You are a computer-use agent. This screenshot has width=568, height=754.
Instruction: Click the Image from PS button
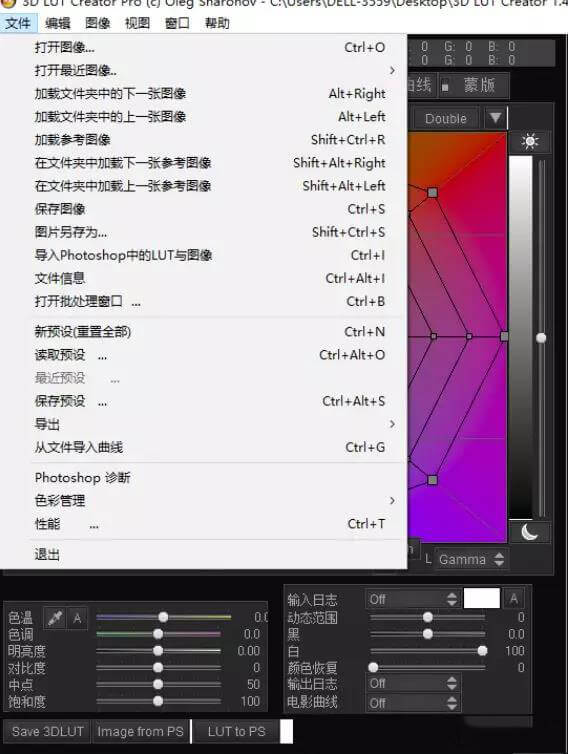pos(140,731)
